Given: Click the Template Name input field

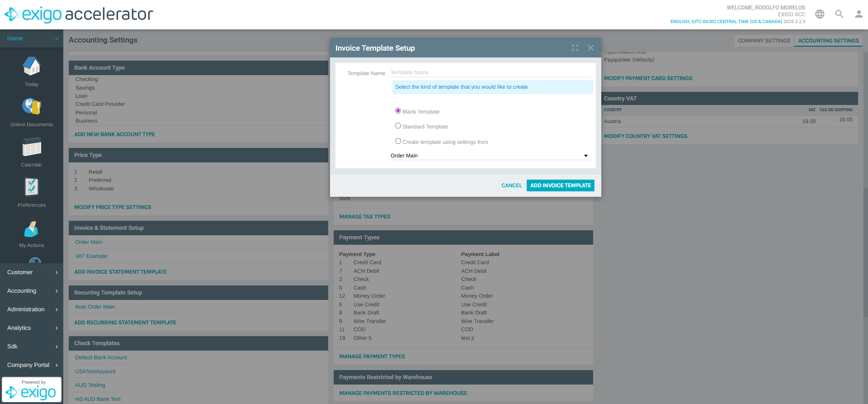Looking at the screenshot, I should (490, 72).
